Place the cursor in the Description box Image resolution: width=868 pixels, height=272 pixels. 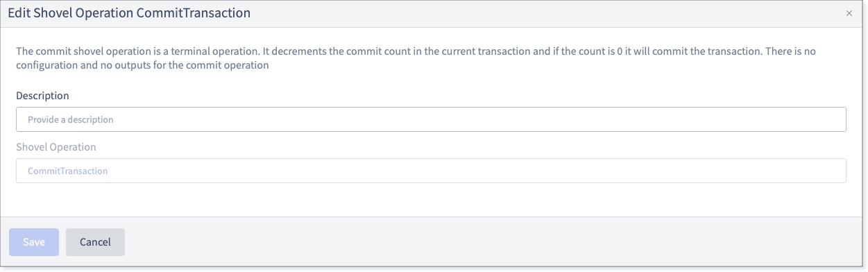tap(431, 119)
